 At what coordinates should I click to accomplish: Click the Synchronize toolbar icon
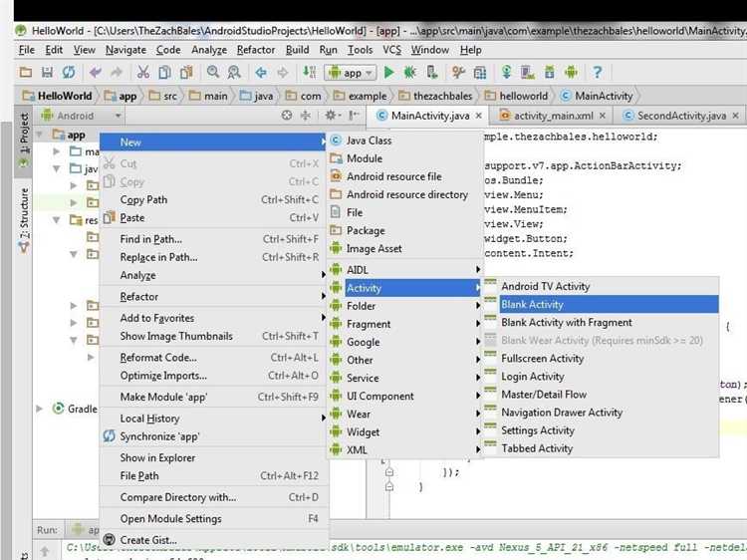click(69, 73)
